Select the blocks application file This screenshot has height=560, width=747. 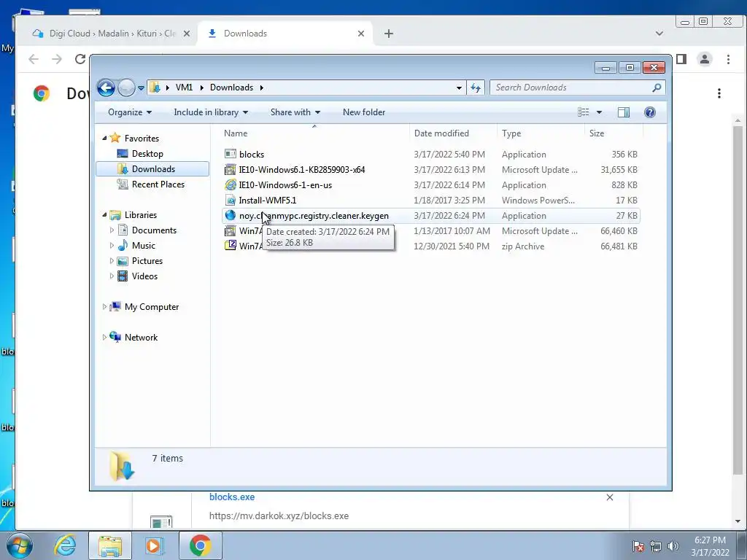pyautogui.click(x=430, y=155)
